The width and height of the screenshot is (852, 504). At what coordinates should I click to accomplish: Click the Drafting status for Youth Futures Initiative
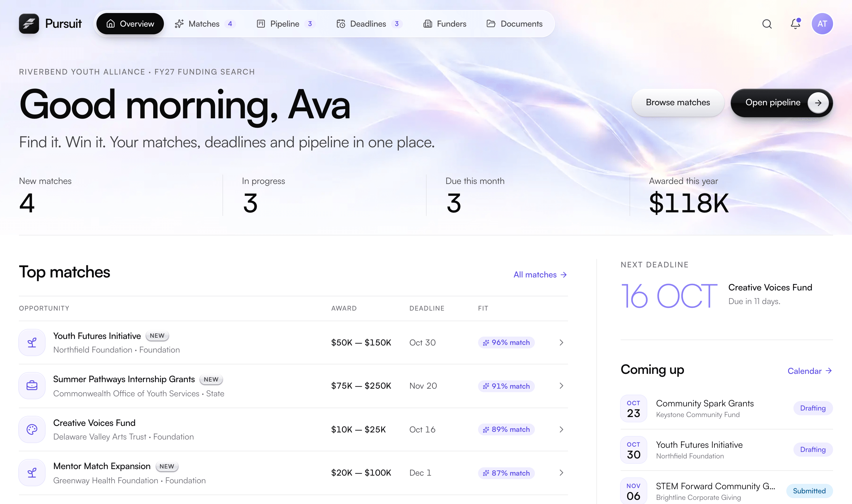[813, 450]
